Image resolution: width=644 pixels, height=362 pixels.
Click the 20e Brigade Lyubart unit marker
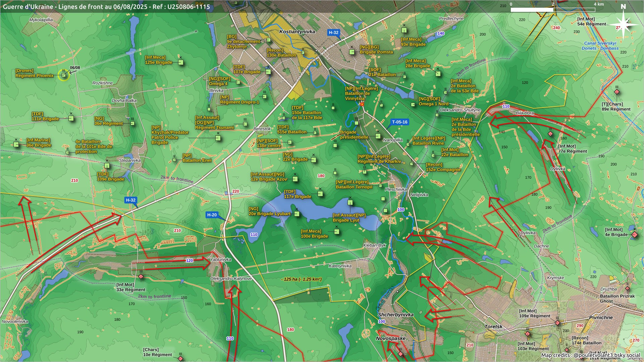click(x=297, y=214)
